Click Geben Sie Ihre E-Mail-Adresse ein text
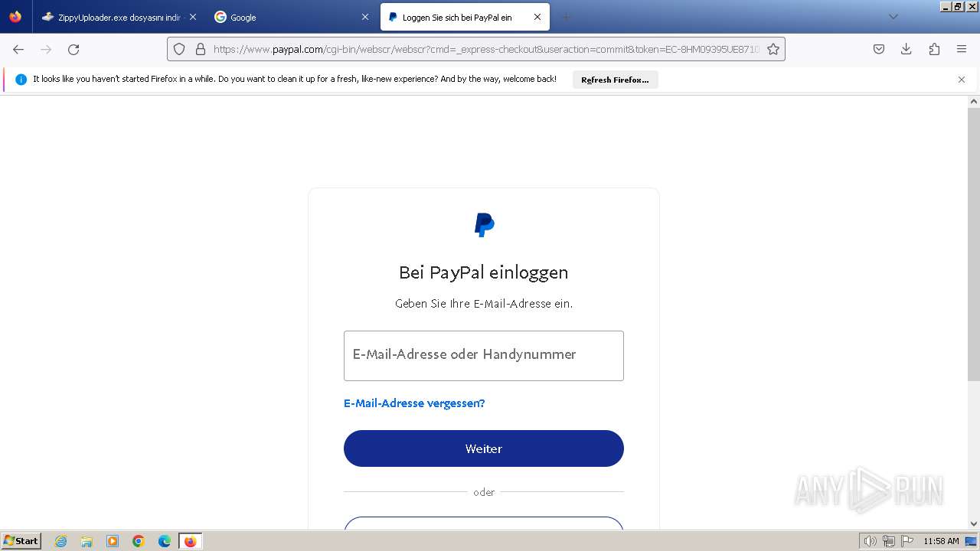The image size is (980, 551). tap(484, 304)
